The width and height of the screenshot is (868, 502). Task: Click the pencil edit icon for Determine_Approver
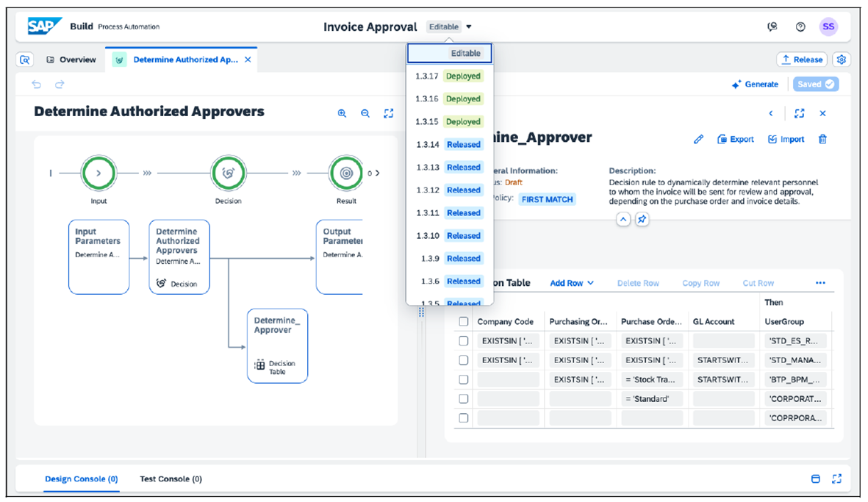tap(699, 140)
